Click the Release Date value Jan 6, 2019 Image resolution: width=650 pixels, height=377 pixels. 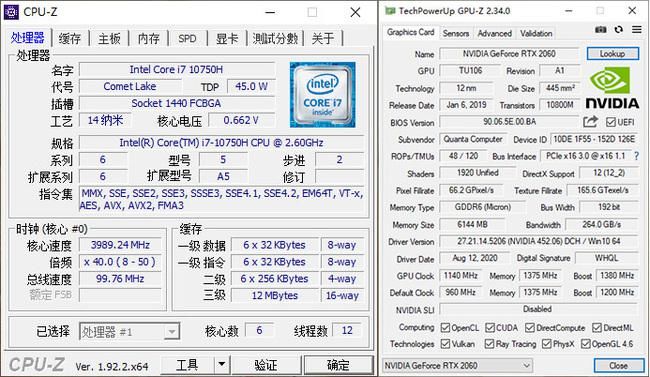466,105
